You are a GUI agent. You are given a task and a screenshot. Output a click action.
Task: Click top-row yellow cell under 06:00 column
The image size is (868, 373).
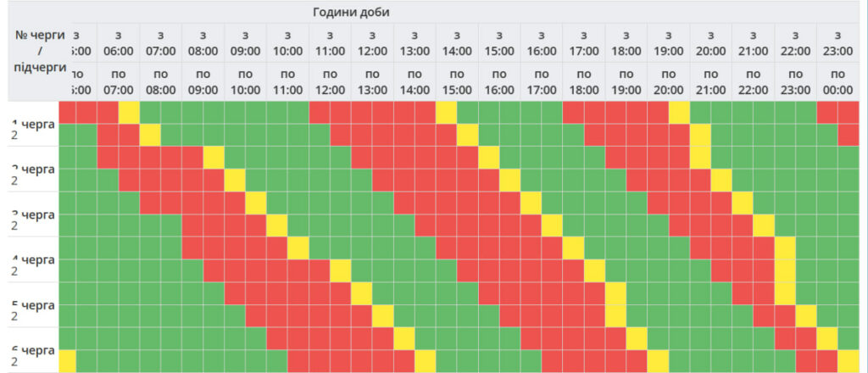129,112
